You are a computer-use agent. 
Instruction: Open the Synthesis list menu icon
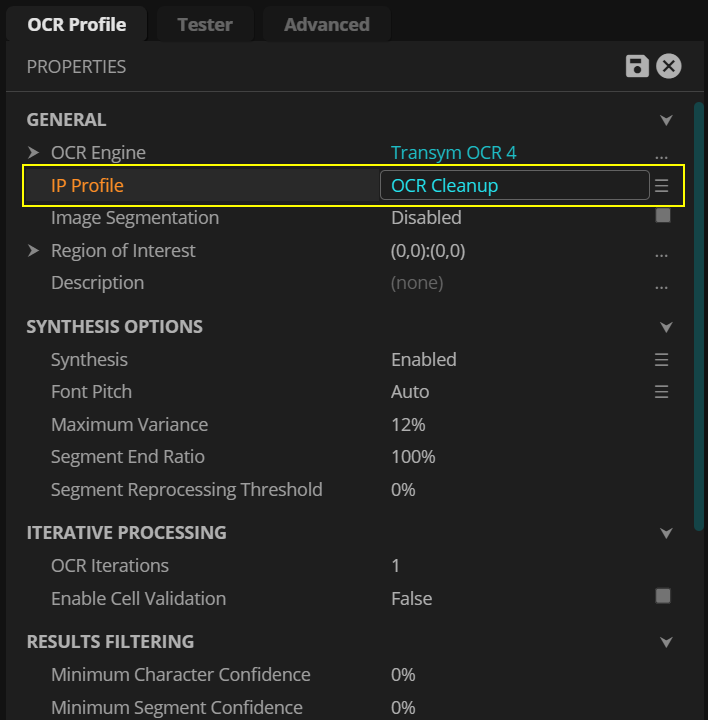tap(661, 360)
